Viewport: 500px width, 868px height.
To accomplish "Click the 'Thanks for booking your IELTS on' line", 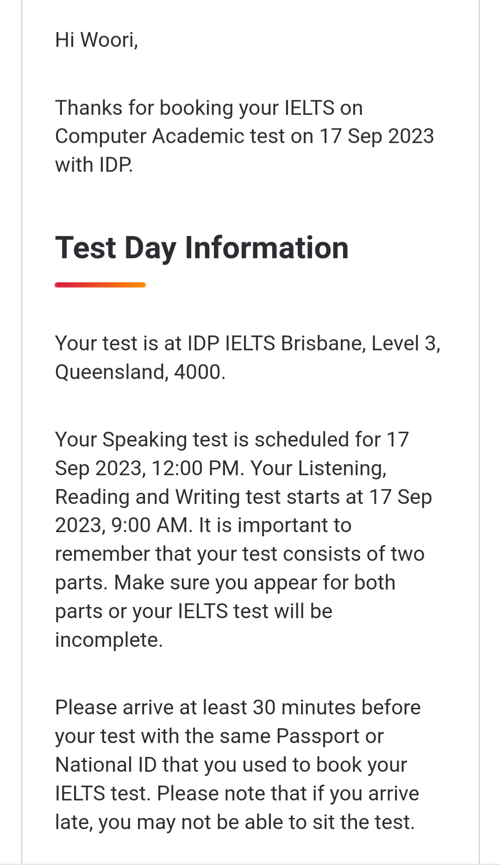I will tap(209, 108).
